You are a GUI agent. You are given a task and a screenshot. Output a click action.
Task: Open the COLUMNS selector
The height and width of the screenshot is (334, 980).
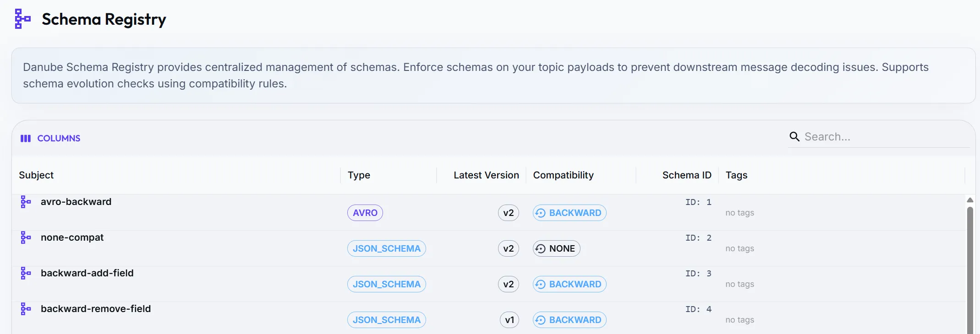[x=50, y=138]
